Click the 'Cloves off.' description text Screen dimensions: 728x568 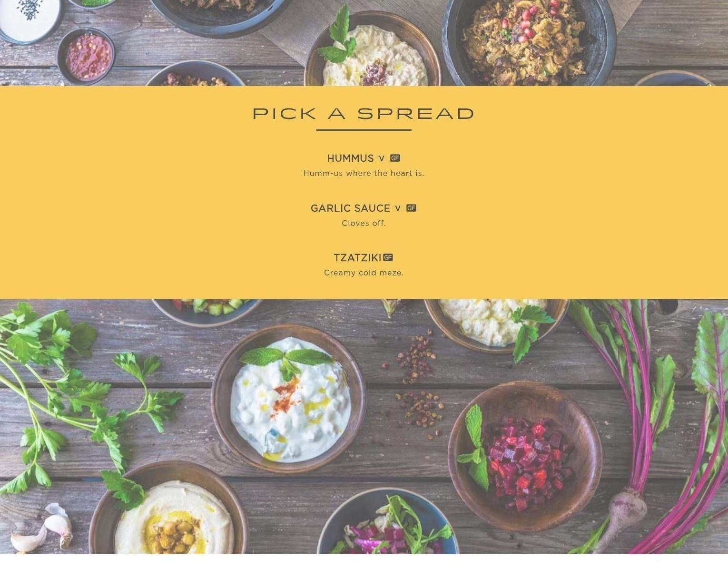(364, 223)
